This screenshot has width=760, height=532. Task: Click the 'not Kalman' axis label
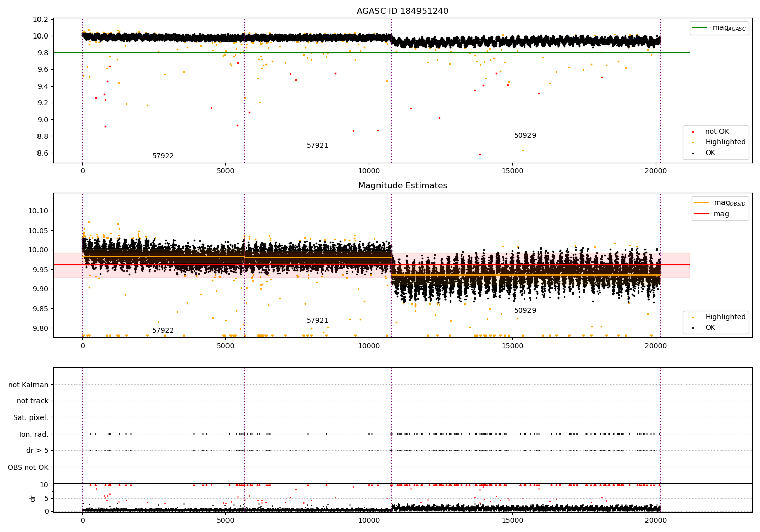click(x=28, y=385)
